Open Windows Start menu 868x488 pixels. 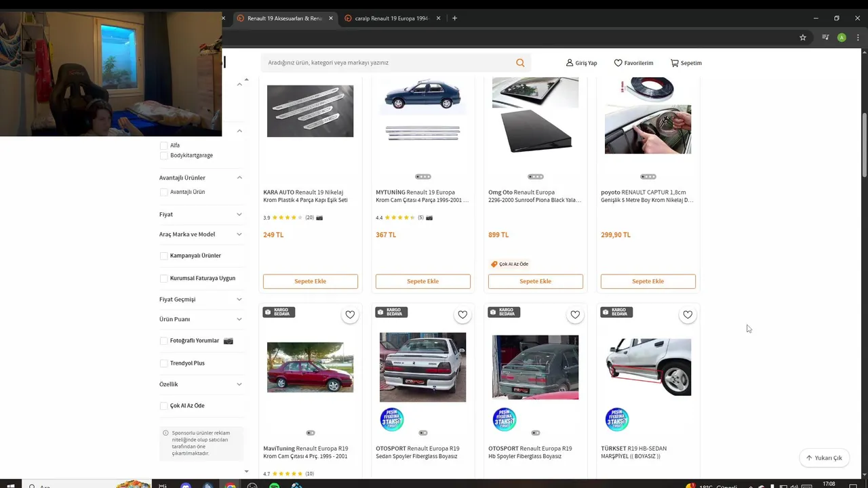(11, 485)
